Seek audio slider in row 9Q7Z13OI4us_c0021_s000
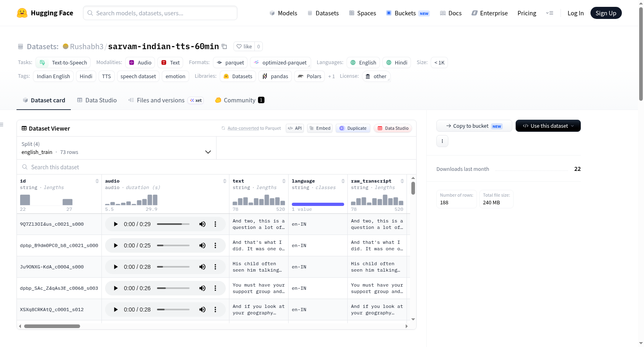Screen dimensions: 644x347 (x=173, y=224)
